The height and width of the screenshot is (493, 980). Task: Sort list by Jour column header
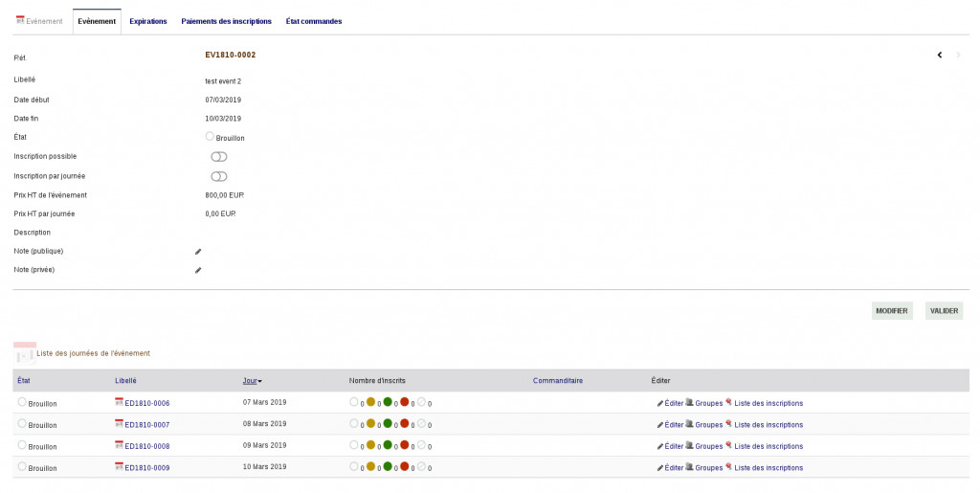pyautogui.click(x=249, y=381)
